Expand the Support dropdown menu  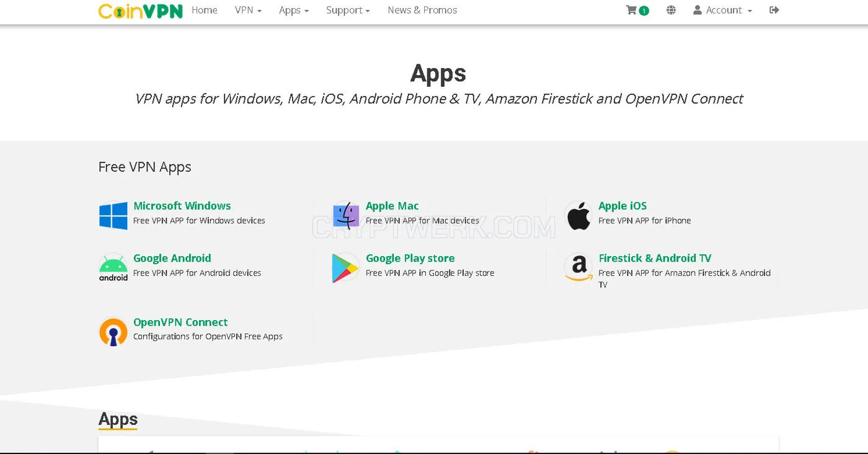348,10
